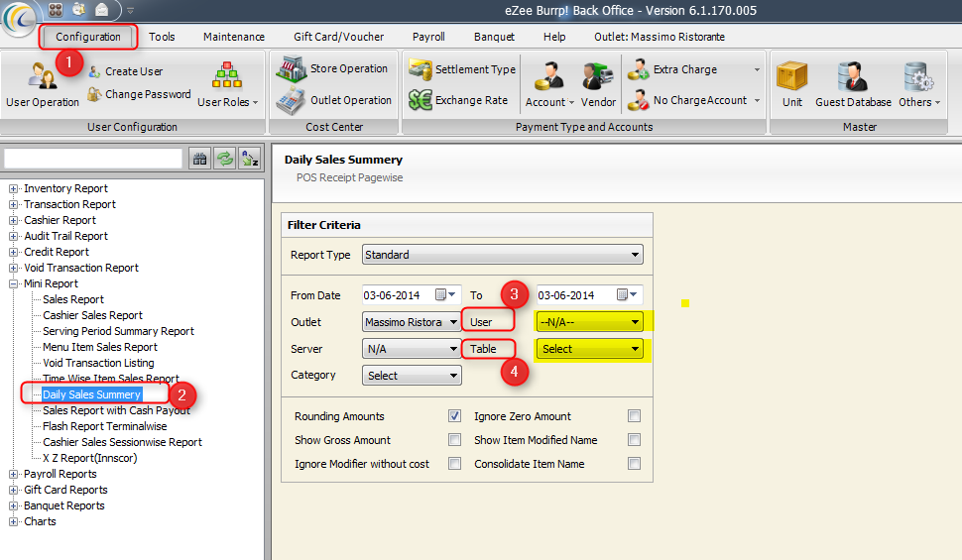Open Exchange Rate
The image size is (962, 560).
click(459, 100)
